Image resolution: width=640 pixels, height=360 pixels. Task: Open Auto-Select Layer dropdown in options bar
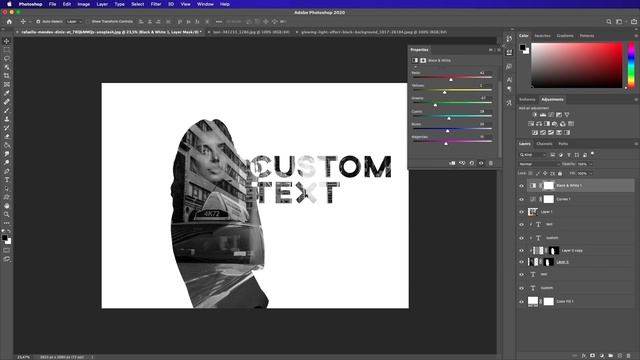point(74,22)
